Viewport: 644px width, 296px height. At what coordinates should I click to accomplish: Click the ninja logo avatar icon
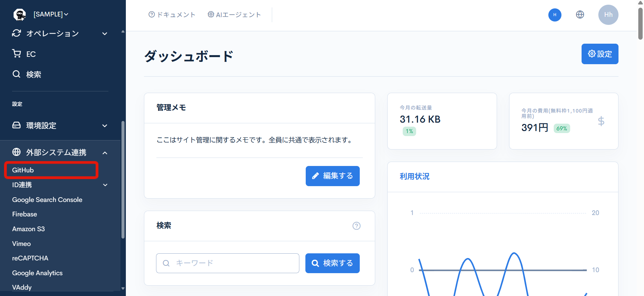pyautogui.click(x=19, y=14)
